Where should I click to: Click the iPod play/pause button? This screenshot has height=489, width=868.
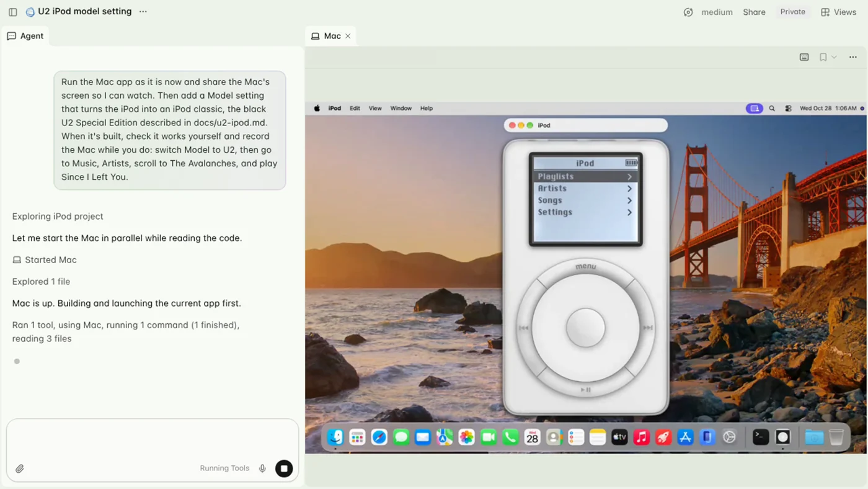585,390
